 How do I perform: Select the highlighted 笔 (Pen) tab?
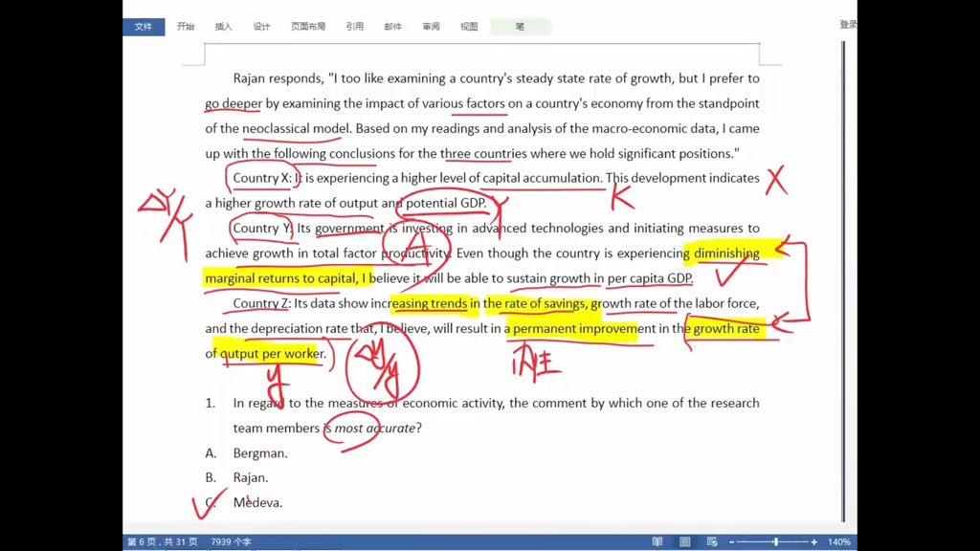520,27
